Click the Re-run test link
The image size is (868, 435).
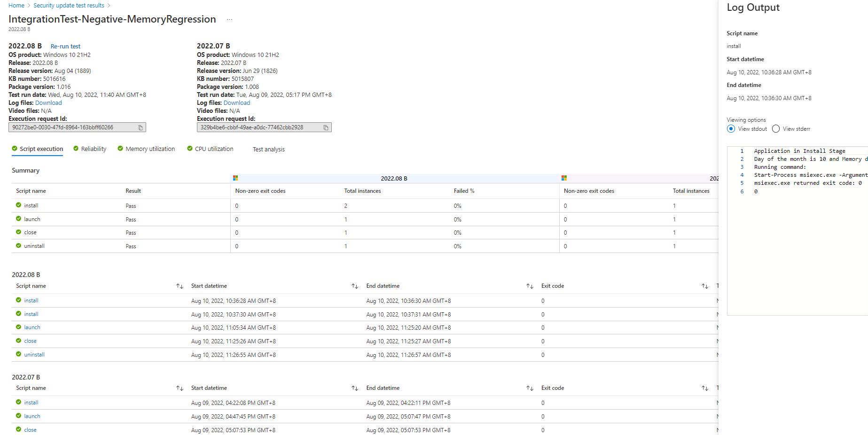(x=65, y=47)
